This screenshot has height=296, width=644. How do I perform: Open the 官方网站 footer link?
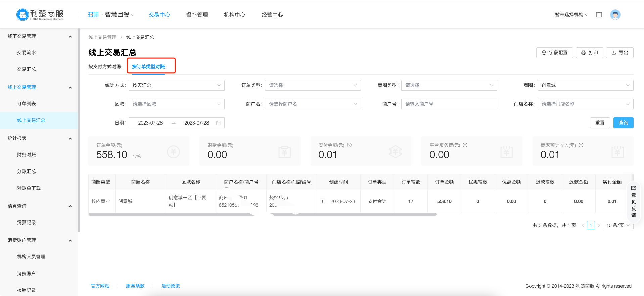(x=100, y=286)
